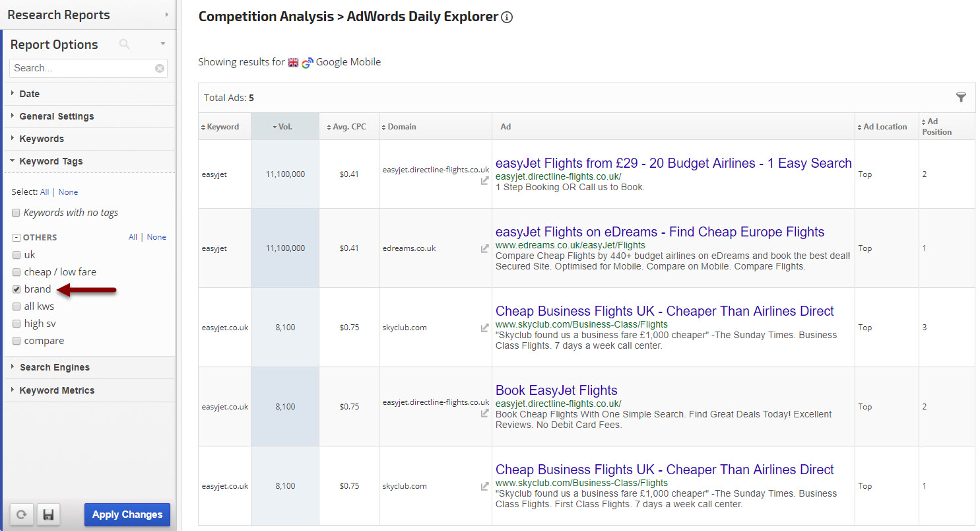Collapse the Keyword Tags section
Screen dimensions: 980x531
90,161
